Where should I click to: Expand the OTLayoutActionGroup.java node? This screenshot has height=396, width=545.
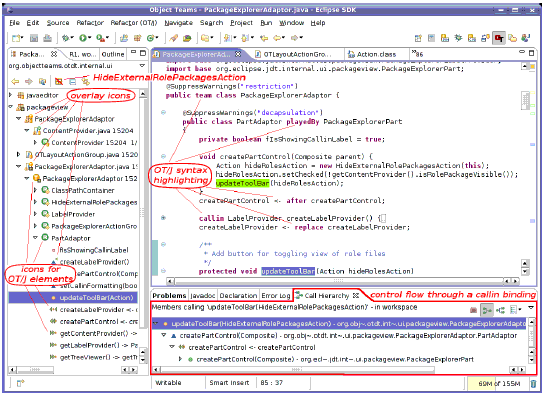(19, 154)
